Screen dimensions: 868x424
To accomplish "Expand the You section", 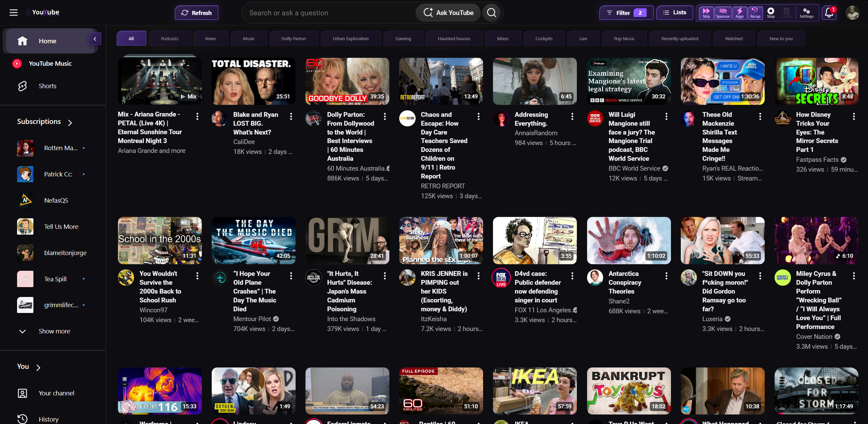I will click(x=29, y=367).
